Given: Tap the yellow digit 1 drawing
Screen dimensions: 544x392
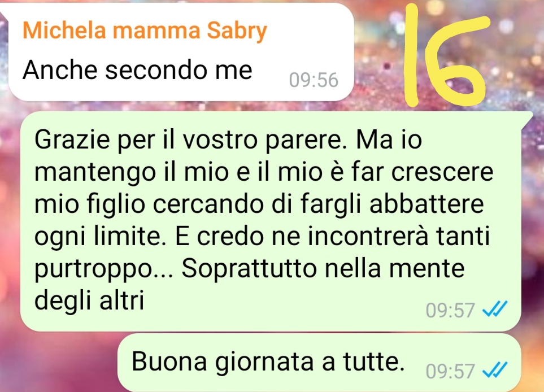Looking at the screenshot, I should pos(412,55).
